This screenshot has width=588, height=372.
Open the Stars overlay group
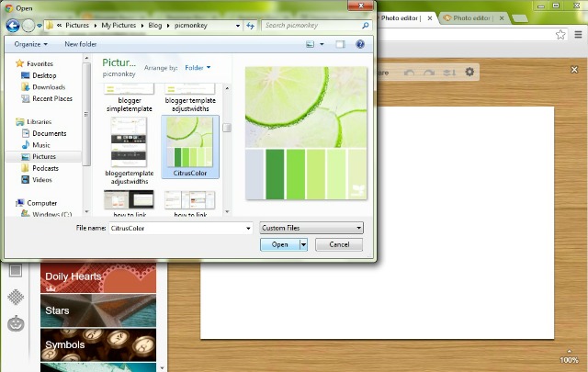coord(98,310)
